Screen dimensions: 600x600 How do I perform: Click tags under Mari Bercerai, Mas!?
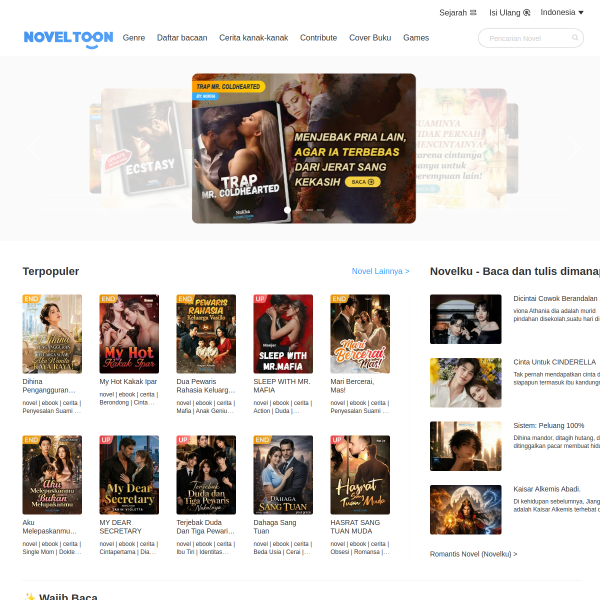pyautogui.click(x=360, y=407)
